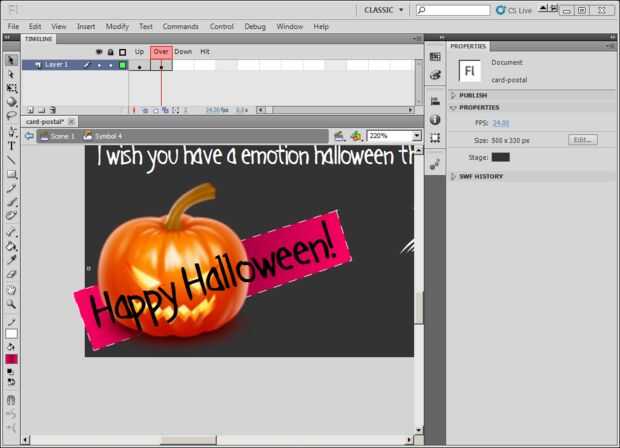The height and width of the screenshot is (448, 620).
Task: Select the Line tool
Action: (x=11, y=160)
